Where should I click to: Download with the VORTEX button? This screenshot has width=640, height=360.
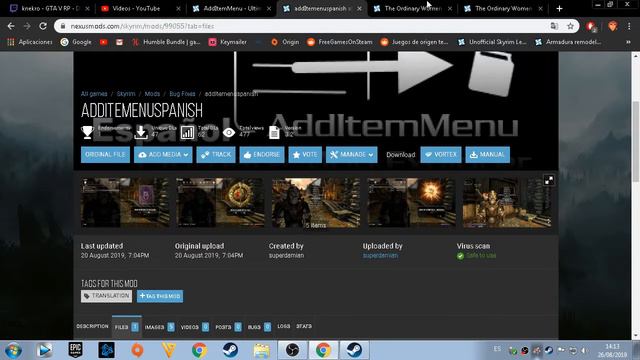pyautogui.click(x=441, y=155)
